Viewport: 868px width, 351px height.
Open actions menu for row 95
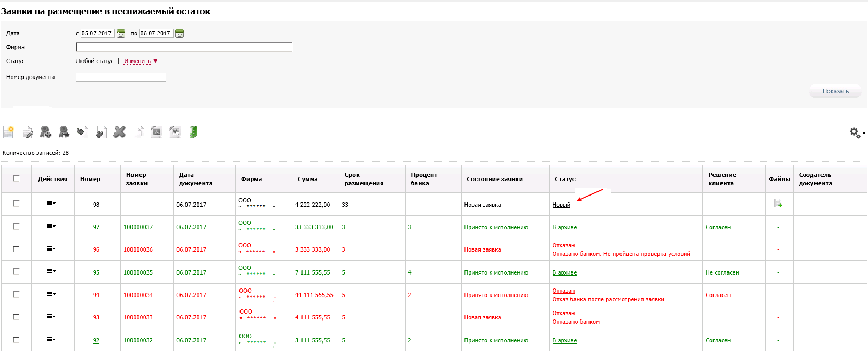(x=51, y=271)
